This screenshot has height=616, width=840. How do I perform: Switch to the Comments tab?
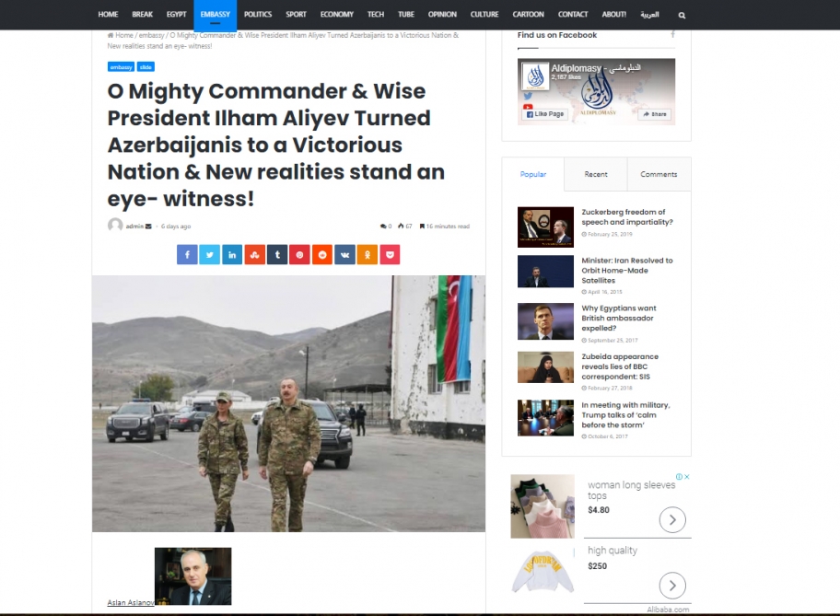point(659,174)
